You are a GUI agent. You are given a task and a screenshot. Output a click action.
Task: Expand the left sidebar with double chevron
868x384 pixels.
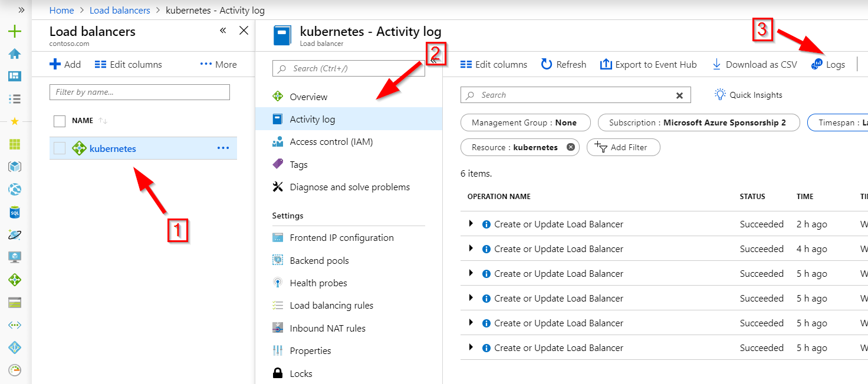[21, 10]
